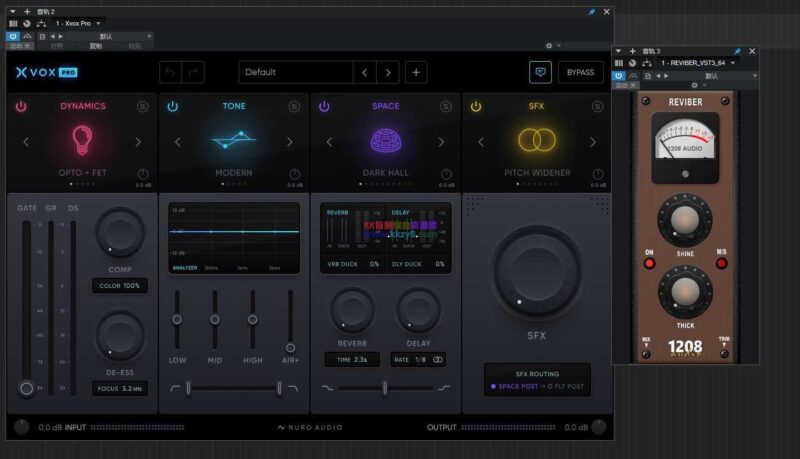The height and width of the screenshot is (459, 800).
Task: Select next TONE mode with right arrow
Action: tap(289, 142)
